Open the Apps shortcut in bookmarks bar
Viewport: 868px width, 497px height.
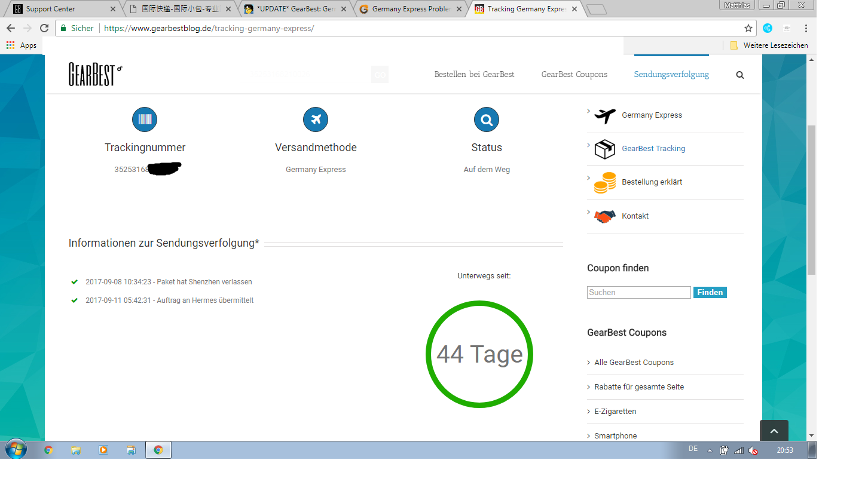22,45
